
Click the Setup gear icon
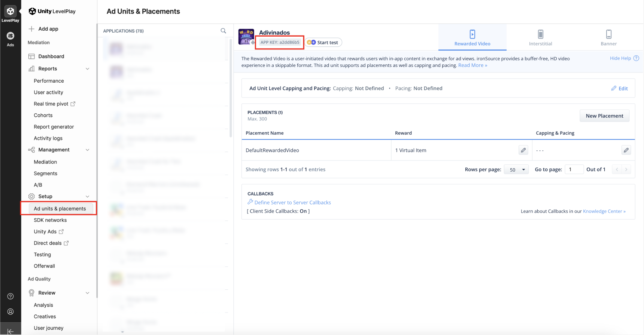(x=31, y=196)
